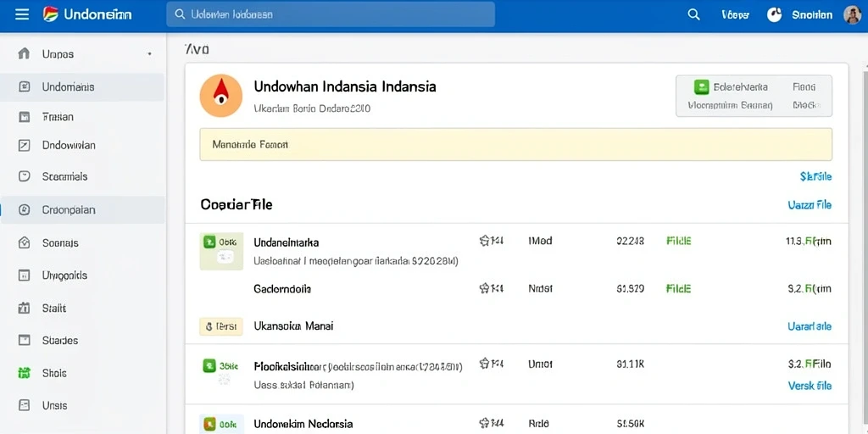The height and width of the screenshot is (434, 868).
Task: Open the Versk file link
Action: [x=810, y=386]
